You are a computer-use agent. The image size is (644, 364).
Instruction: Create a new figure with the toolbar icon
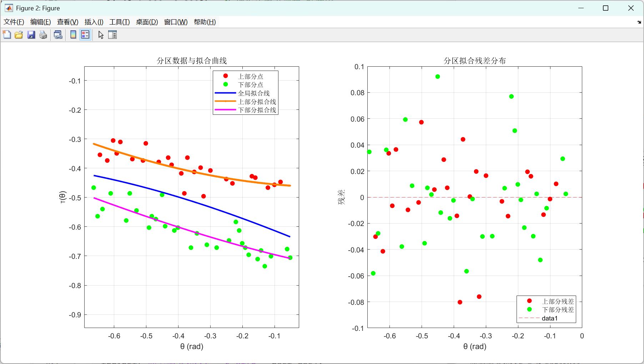(x=7, y=35)
